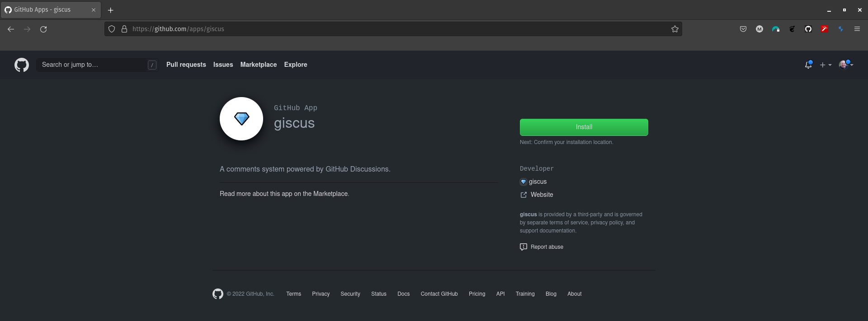Click the blue extension icon
The image size is (868, 321).
[841, 29]
